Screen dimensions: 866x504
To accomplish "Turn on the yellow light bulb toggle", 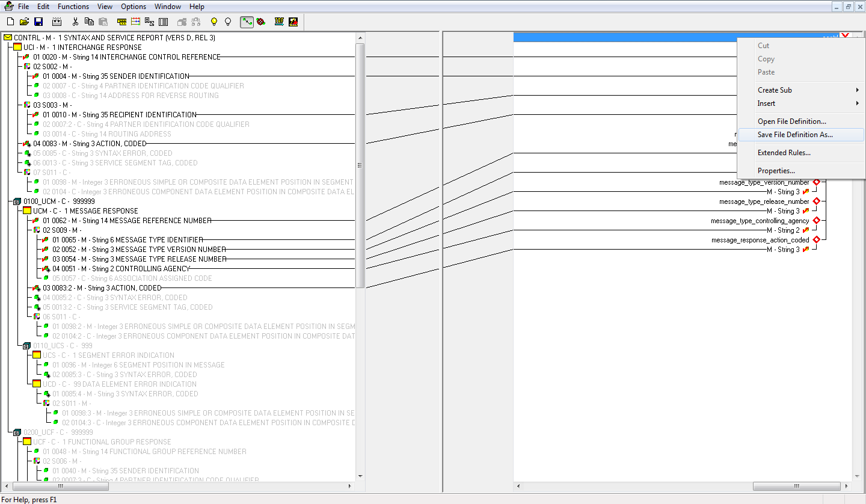I will tap(213, 22).
